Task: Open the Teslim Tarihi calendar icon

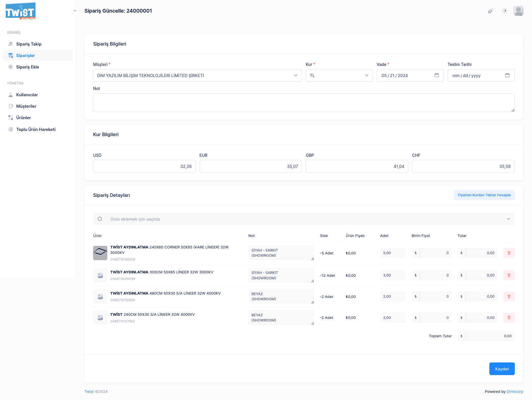Action: click(x=507, y=75)
